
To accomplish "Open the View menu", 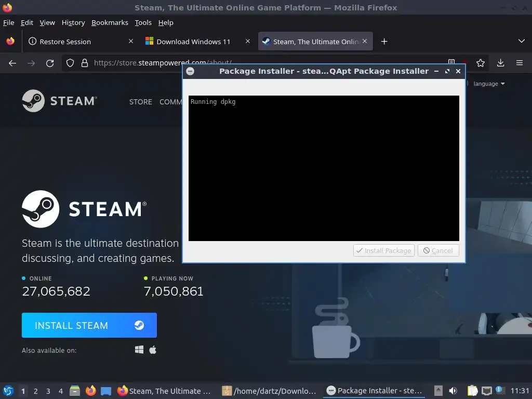I will pos(47,22).
